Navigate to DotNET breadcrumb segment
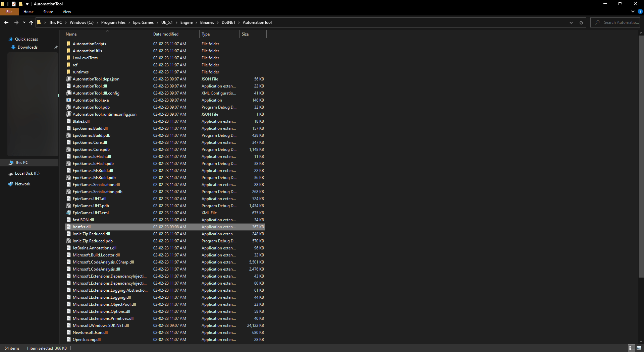The image size is (644, 352). (228, 22)
